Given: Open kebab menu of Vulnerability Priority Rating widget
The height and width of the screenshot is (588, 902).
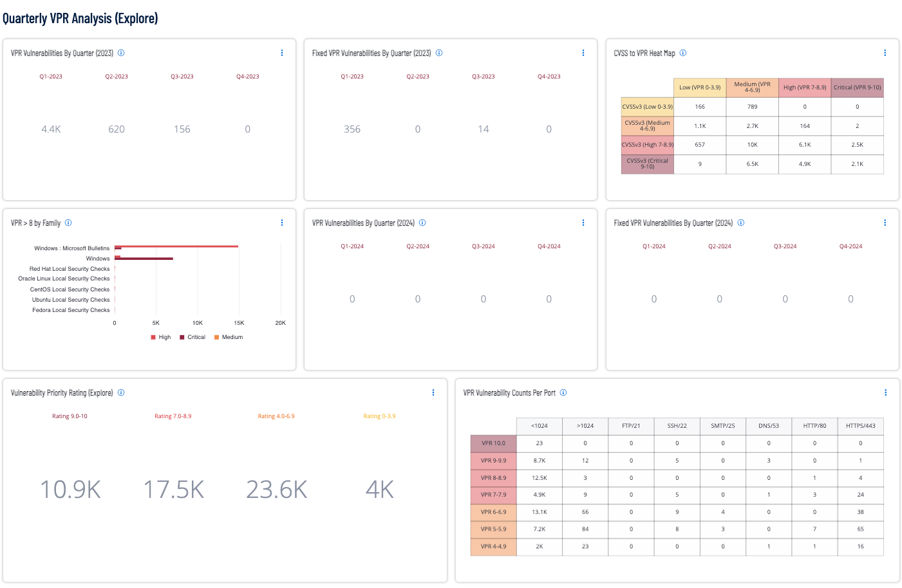Looking at the screenshot, I should coord(433,393).
